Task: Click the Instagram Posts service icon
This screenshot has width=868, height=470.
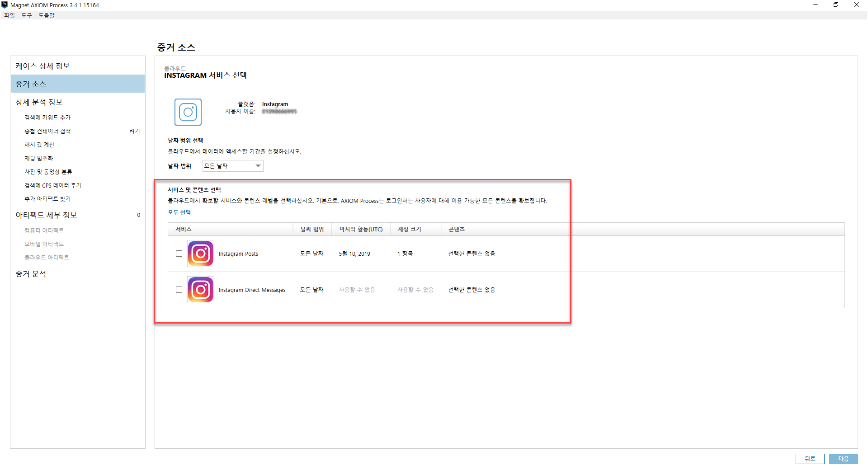Action: (201, 254)
